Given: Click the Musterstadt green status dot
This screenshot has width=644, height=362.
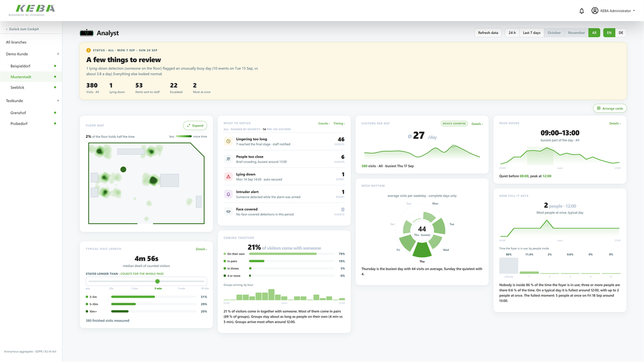Looking at the screenshot, I should click(x=55, y=77).
